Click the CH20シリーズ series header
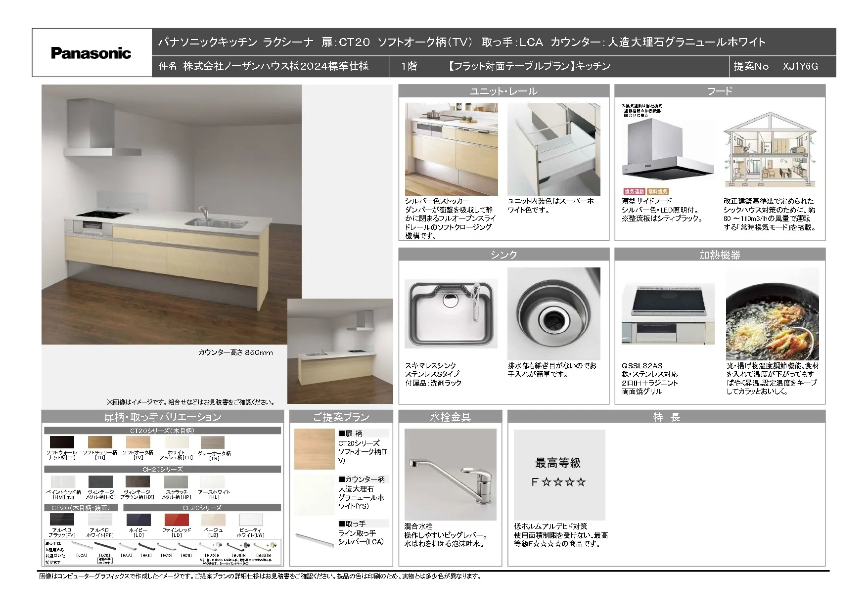Image resolution: width=868 pixels, height=613 pixels. pos(162,469)
